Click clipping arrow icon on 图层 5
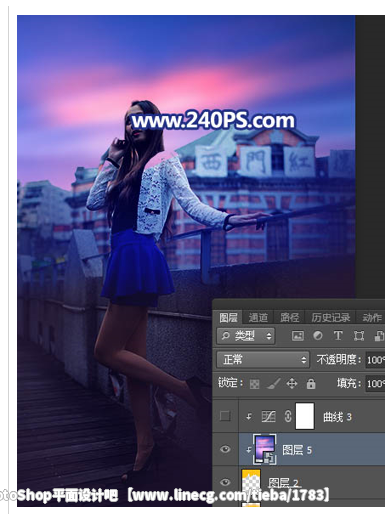This screenshot has height=514, width=385. [x=249, y=450]
